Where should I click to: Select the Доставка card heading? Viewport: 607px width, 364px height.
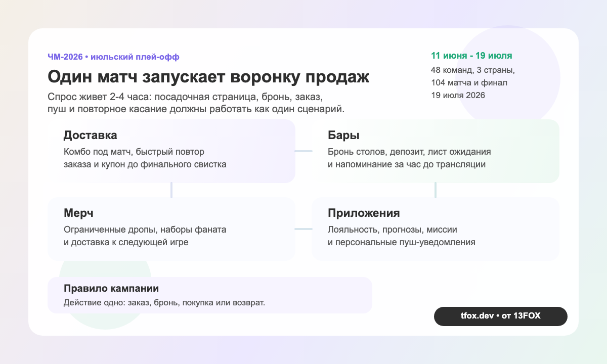click(x=91, y=135)
